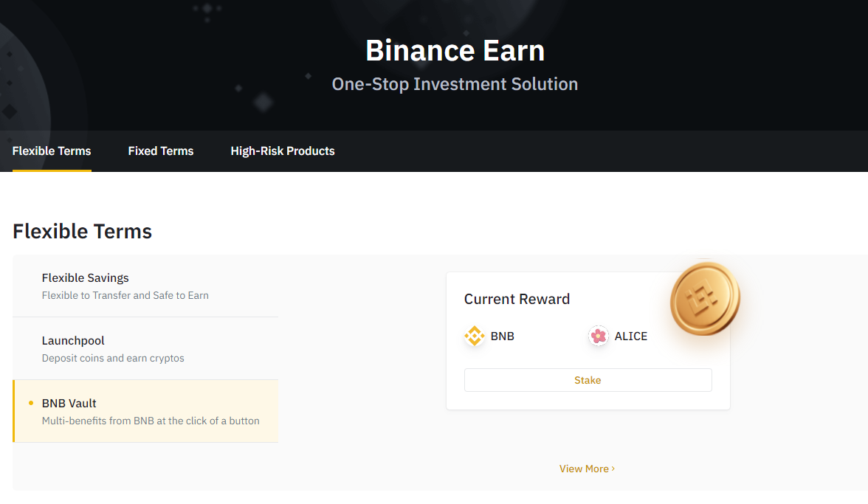The image size is (868, 504).
Task: Click the yellow bullet next to BNB Vault
Action: pyautogui.click(x=31, y=404)
